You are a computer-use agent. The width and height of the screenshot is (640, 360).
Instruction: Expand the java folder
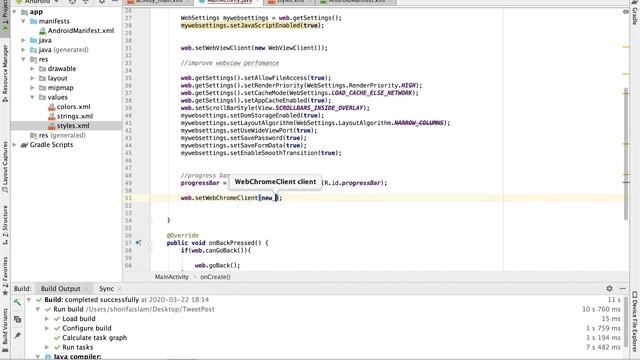pos(23,40)
